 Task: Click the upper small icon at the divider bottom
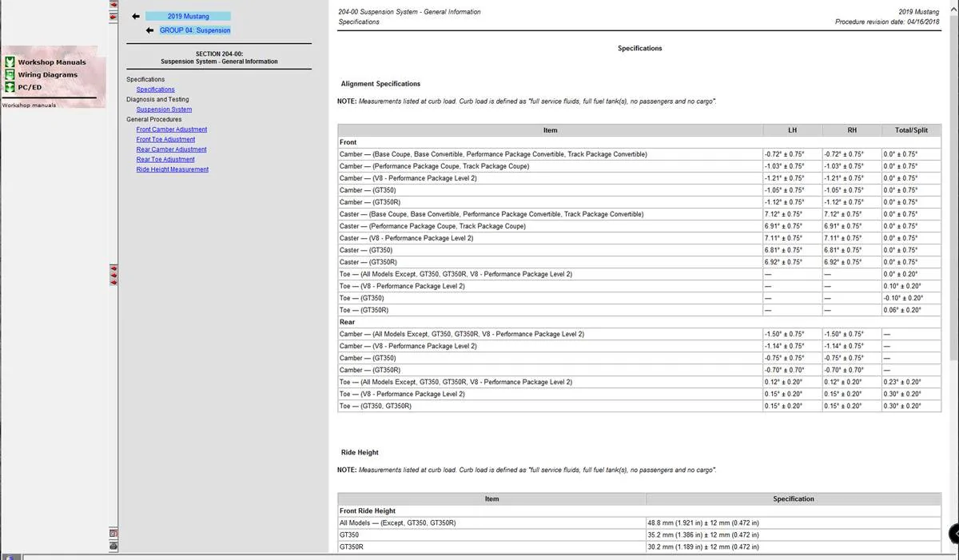click(113, 533)
